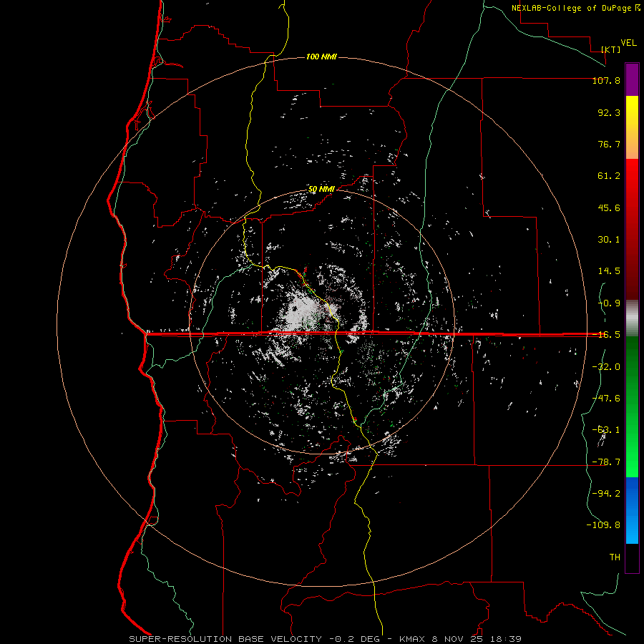644x644 pixels.
Task: Click the 107.8 legend value
Action: tap(606, 80)
